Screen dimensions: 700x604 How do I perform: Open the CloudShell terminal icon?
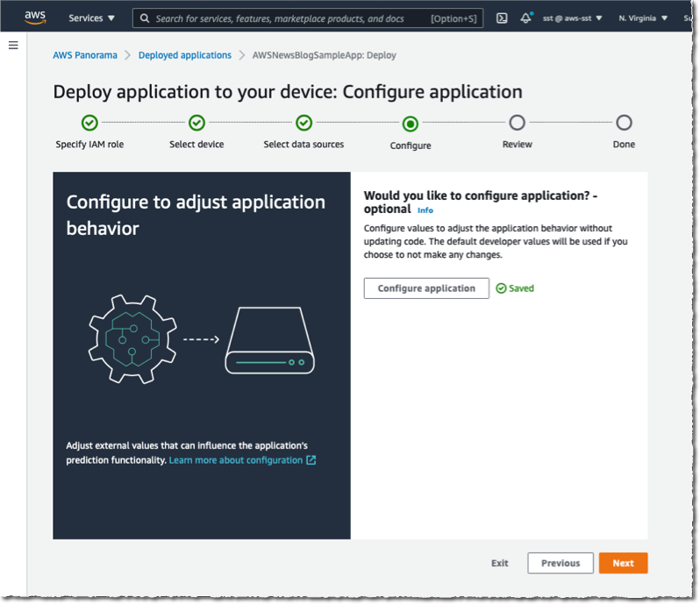click(x=502, y=18)
